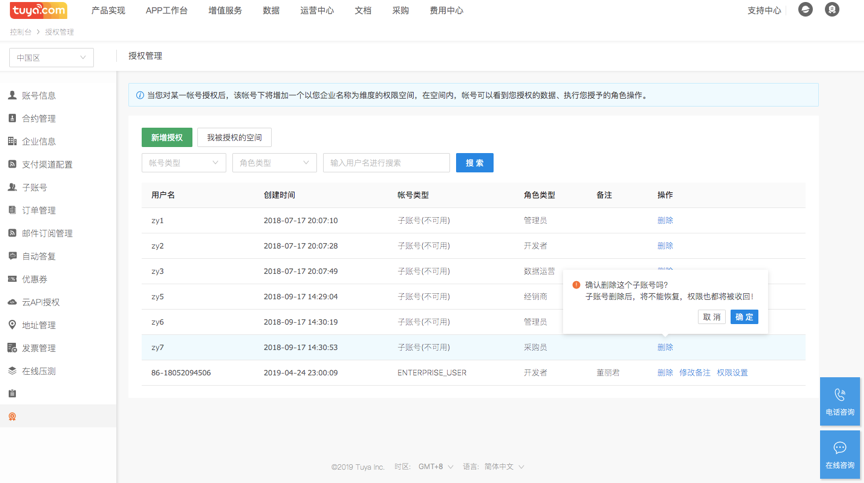
Task: Open the 运营中心 menu
Action: pos(317,10)
